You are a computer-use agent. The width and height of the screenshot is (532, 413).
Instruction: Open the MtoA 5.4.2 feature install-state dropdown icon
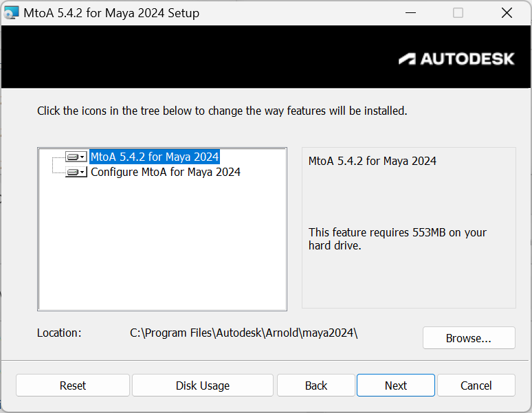(76, 157)
